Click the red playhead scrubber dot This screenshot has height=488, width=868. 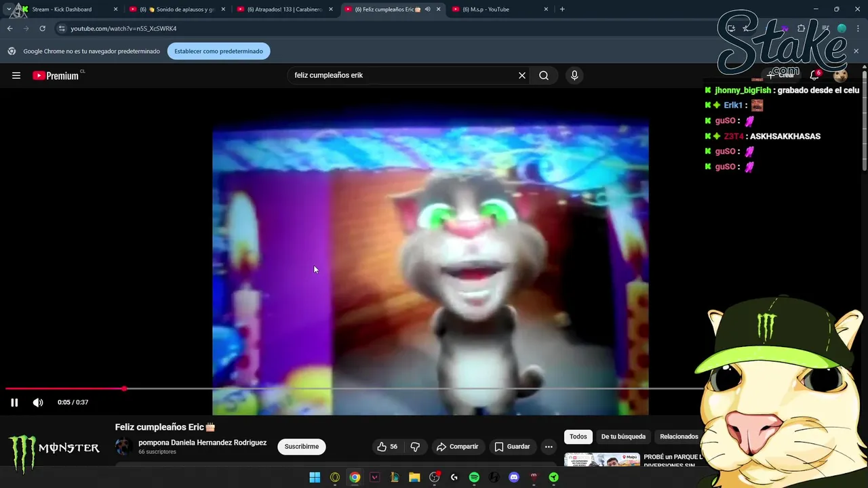(x=124, y=388)
